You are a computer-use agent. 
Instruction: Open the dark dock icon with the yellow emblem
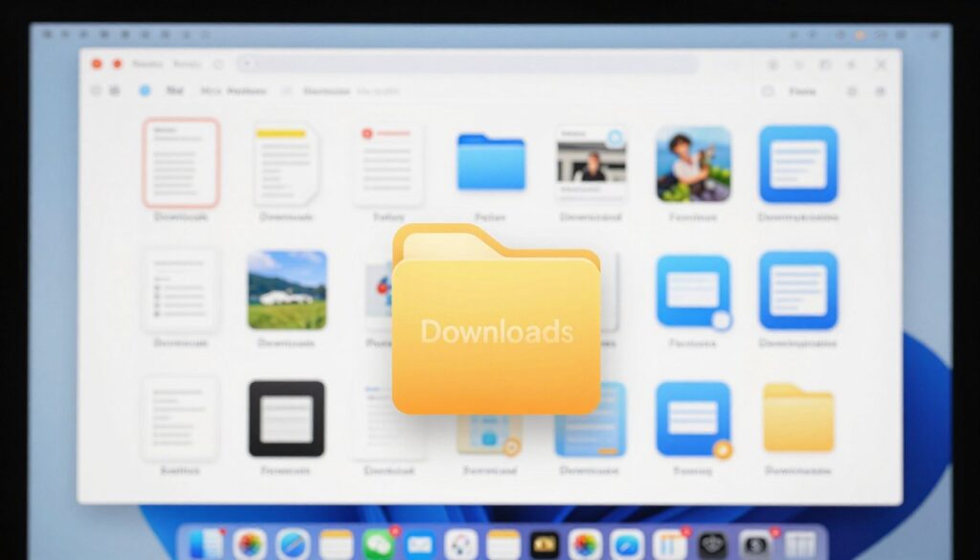[x=545, y=545]
